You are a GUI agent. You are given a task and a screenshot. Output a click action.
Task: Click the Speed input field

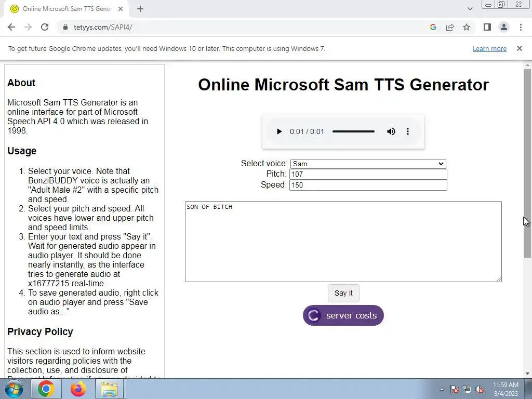click(x=368, y=185)
